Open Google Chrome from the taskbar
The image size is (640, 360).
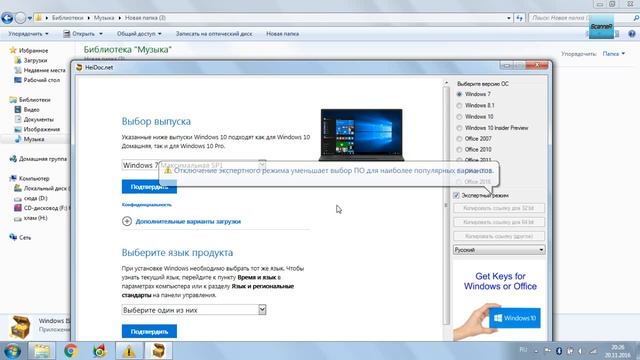click(71, 351)
